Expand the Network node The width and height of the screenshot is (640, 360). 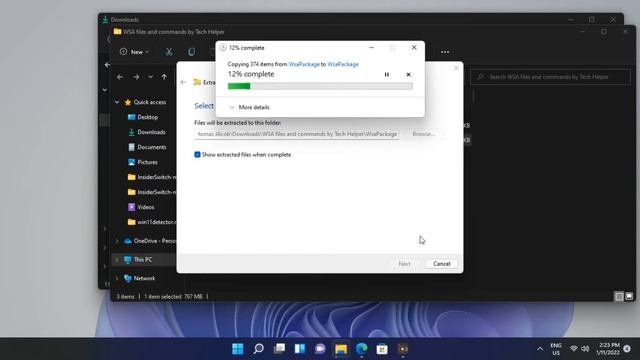117,278
